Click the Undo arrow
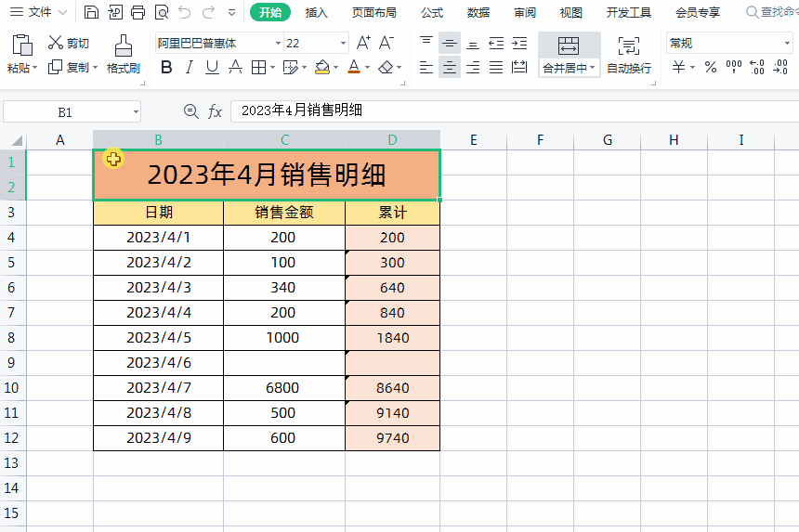 (x=185, y=12)
